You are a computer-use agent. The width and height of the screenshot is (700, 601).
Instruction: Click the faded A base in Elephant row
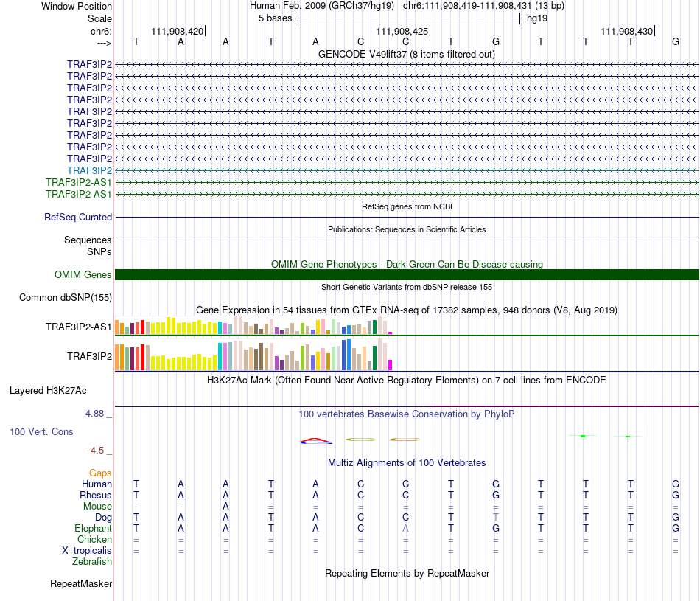click(x=405, y=529)
